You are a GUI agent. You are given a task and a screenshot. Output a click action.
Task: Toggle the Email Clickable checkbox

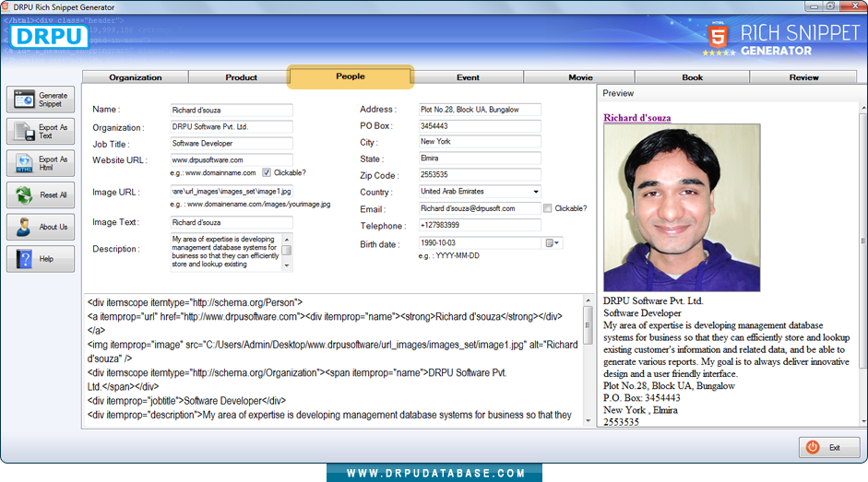[x=548, y=208]
